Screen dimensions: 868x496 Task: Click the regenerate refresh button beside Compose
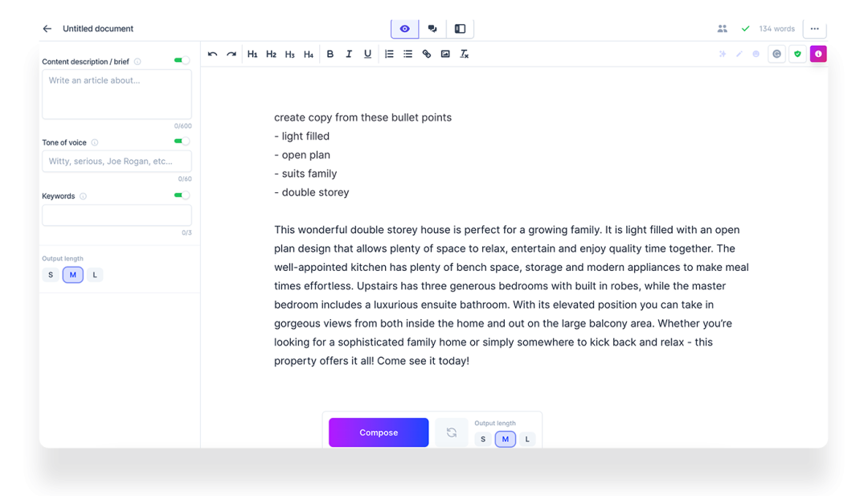452,432
